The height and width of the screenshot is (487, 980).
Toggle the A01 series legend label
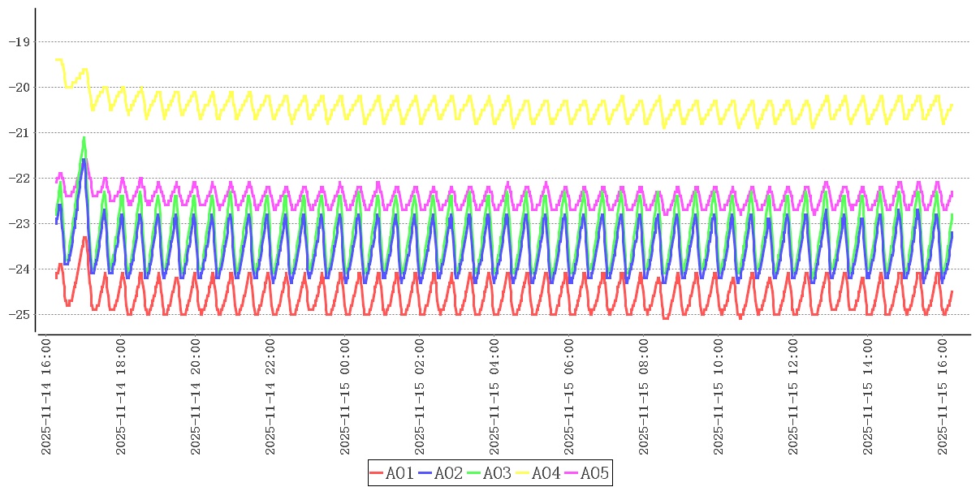point(399,473)
